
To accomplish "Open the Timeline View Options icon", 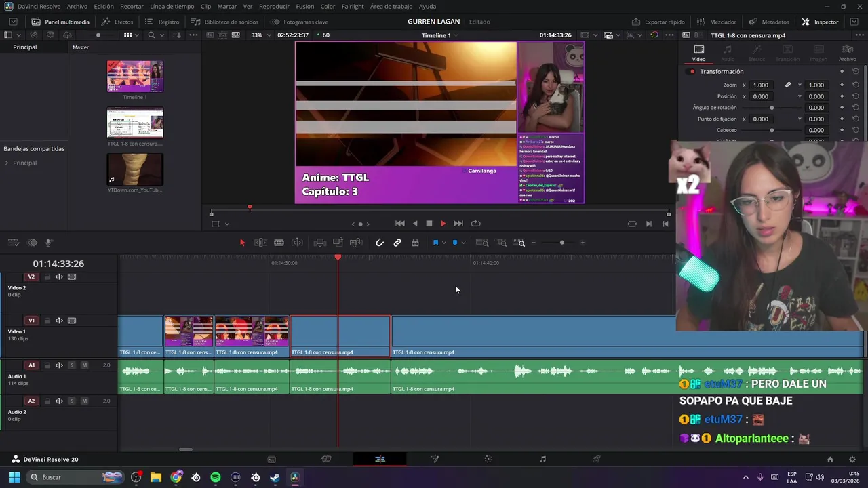I will click(13, 243).
